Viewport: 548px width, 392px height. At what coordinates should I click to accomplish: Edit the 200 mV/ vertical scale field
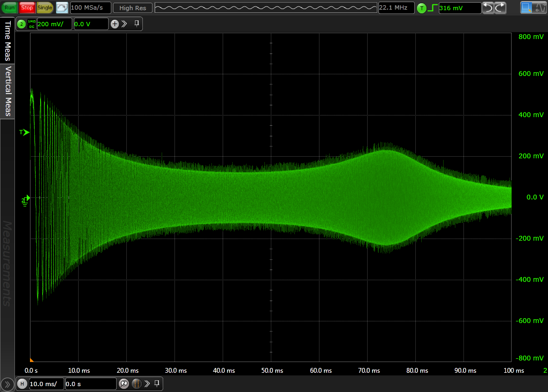pos(54,24)
